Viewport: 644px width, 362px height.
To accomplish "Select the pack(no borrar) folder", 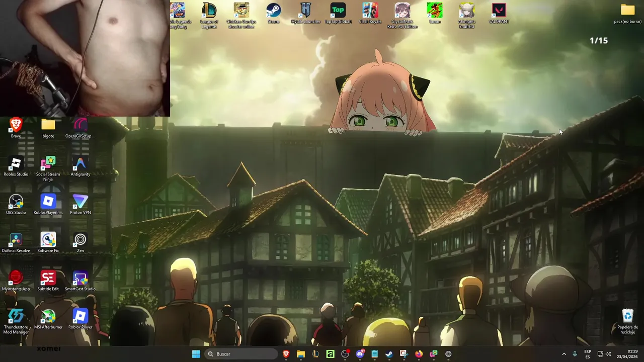I will 627,14.
